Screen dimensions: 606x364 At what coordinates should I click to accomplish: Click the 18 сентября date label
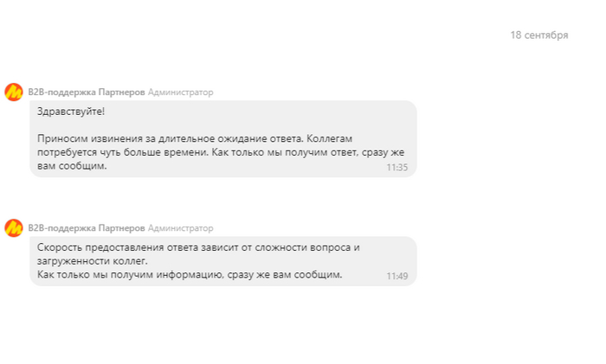(539, 35)
